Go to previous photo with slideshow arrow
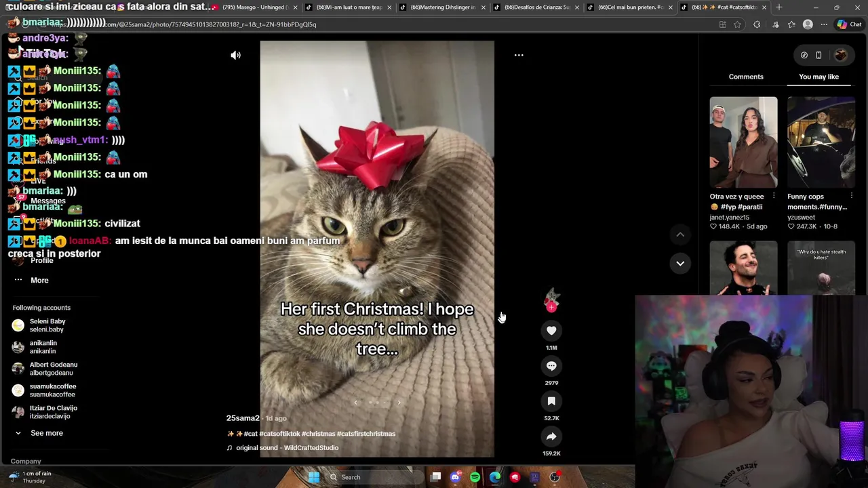Image resolution: width=868 pixels, height=488 pixels. click(x=355, y=403)
